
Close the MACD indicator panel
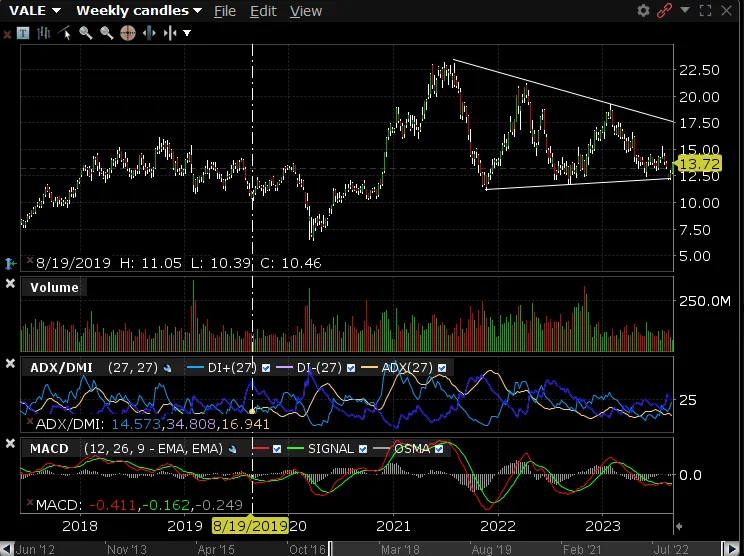pos(10,444)
